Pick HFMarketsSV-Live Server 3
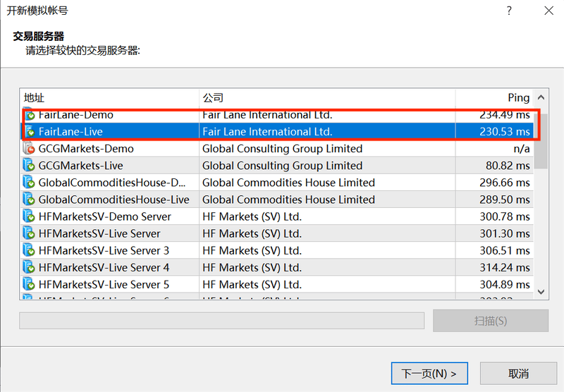The image size is (564, 392). [x=276, y=250]
